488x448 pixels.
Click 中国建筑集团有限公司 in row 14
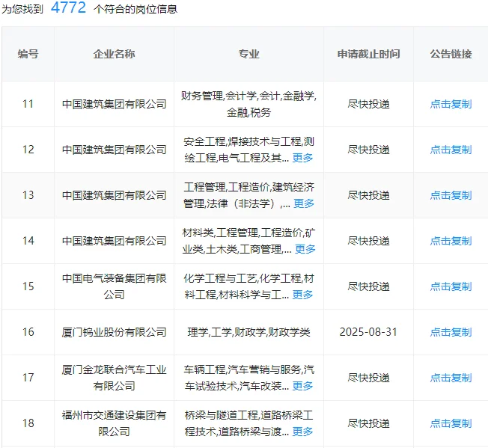coord(115,241)
